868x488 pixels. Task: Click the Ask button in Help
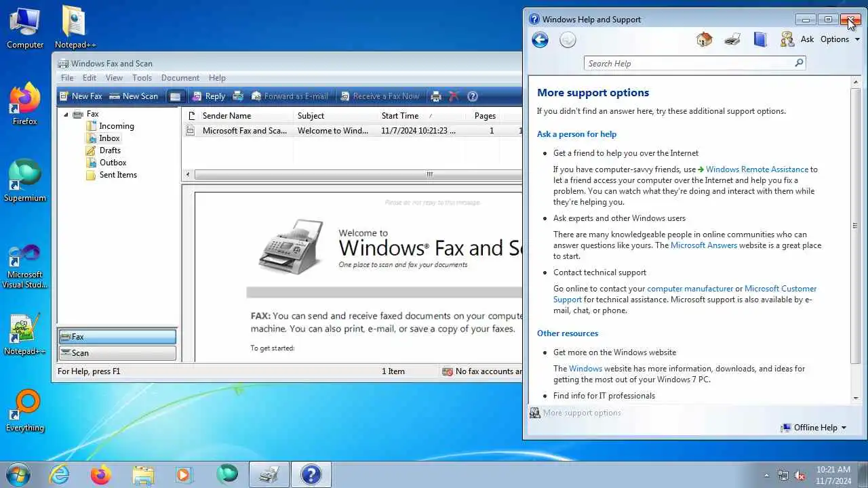point(797,39)
